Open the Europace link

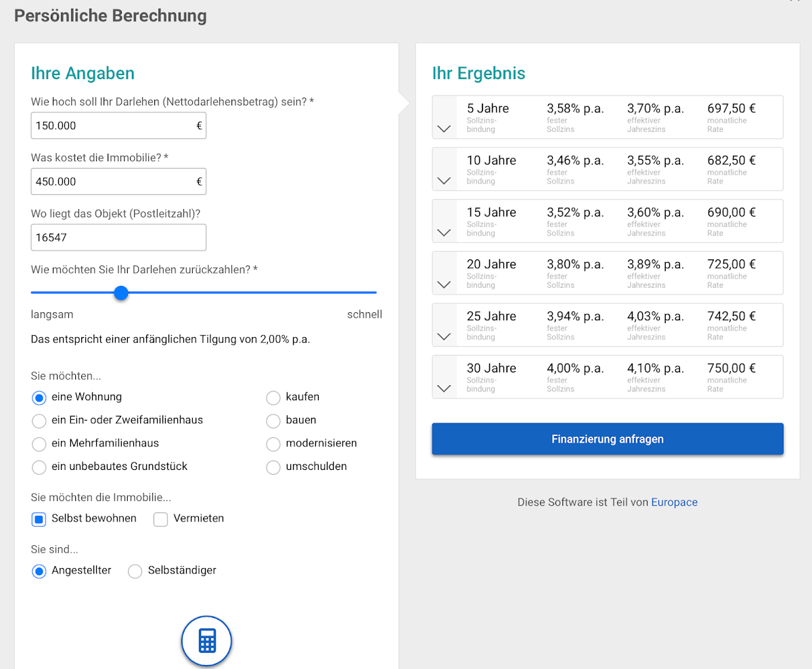[674, 502]
